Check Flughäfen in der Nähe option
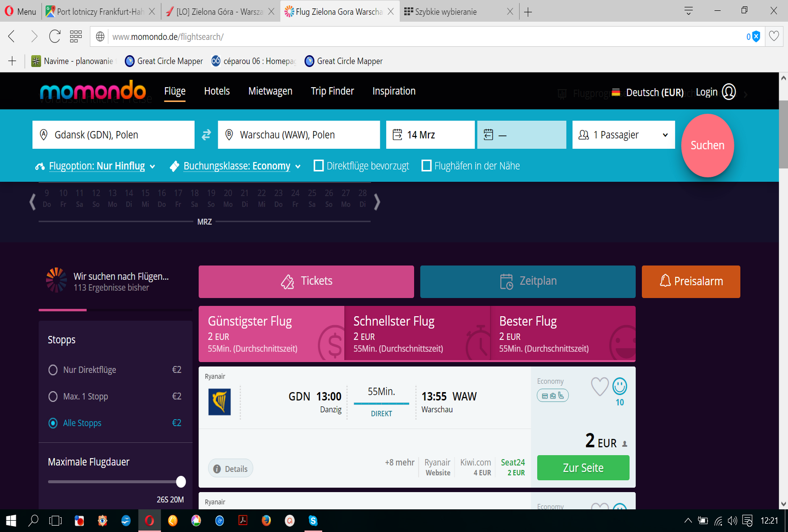The image size is (788, 532). click(427, 166)
